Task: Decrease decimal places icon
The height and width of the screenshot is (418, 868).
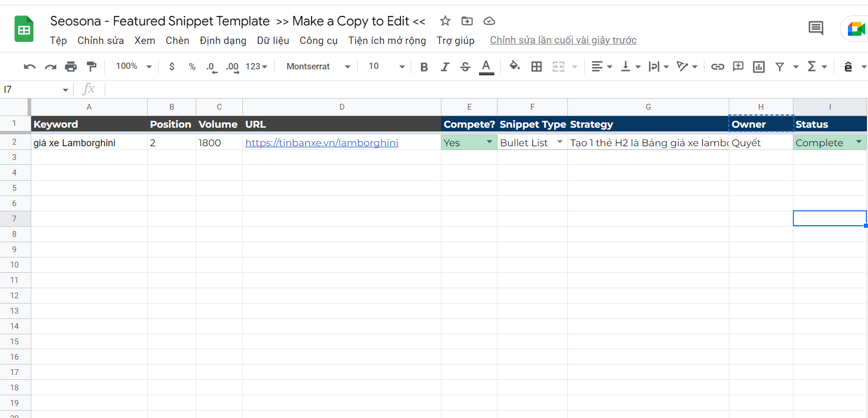Action: coord(212,67)
